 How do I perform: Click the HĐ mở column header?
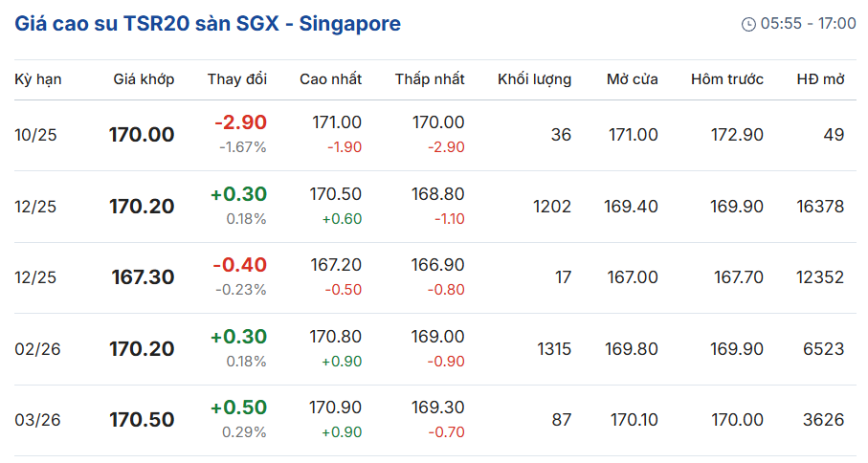(x=820, y=79)
